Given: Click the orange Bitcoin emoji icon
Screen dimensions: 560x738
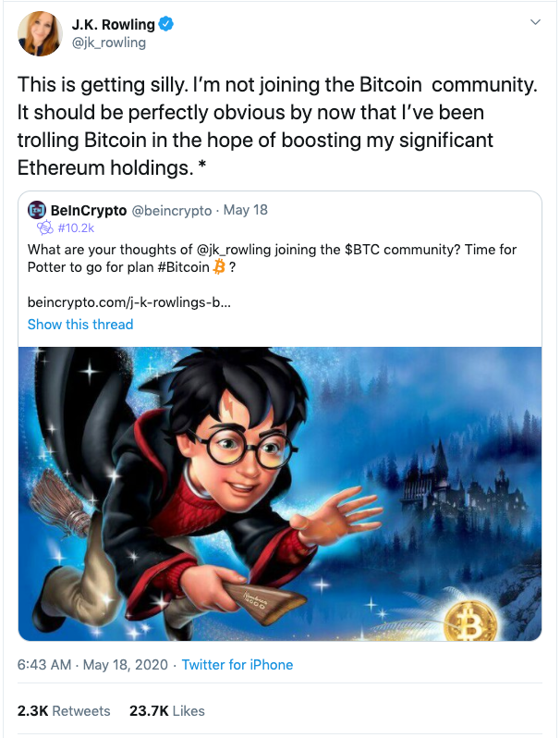Looking at the screenshot, I should click(219, 267).
